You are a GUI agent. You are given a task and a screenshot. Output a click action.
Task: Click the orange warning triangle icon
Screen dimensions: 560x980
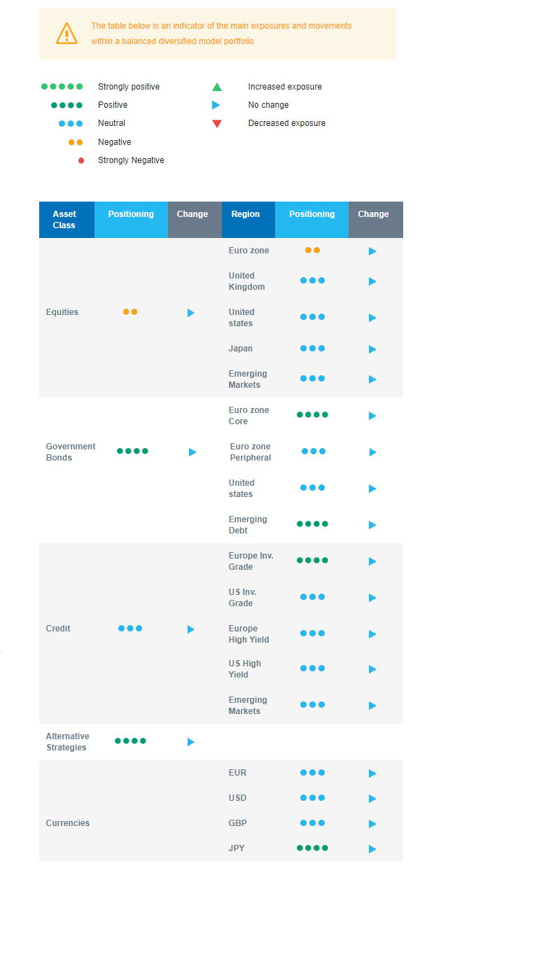click(66, 34)
